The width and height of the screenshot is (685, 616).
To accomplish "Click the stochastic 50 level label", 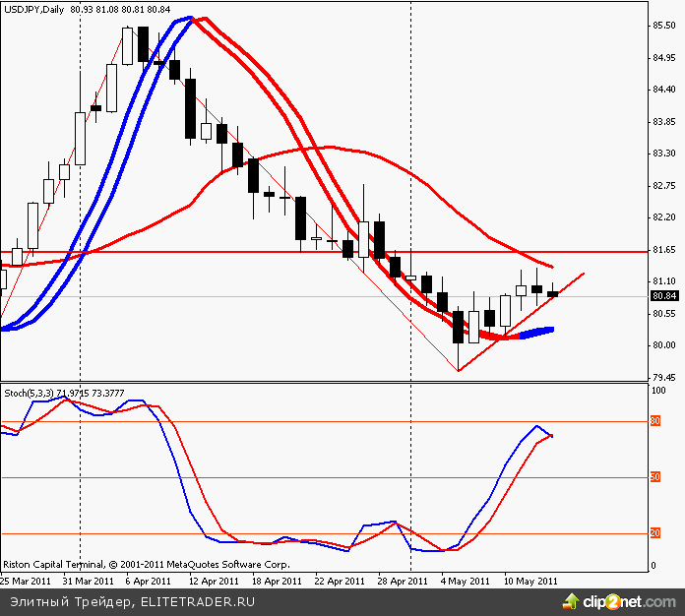I will click(x=656, y=478).
